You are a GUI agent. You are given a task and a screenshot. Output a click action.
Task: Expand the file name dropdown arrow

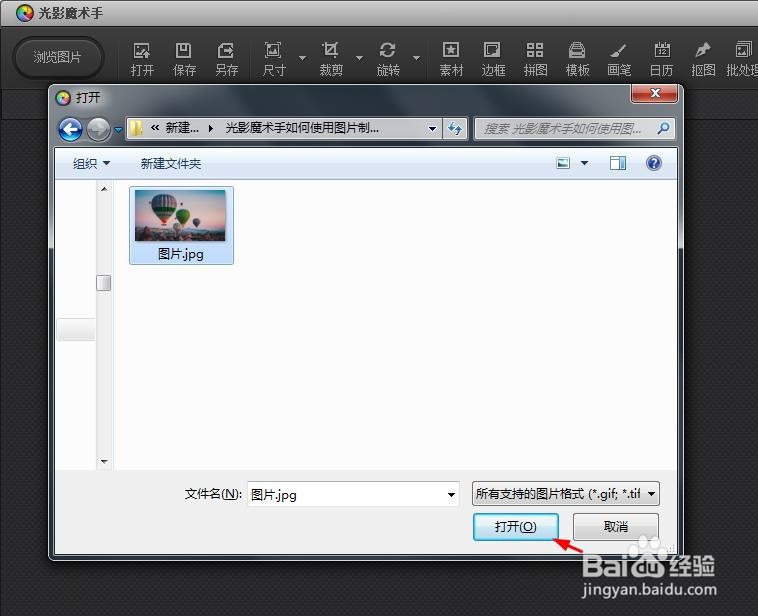click(452, 494)
